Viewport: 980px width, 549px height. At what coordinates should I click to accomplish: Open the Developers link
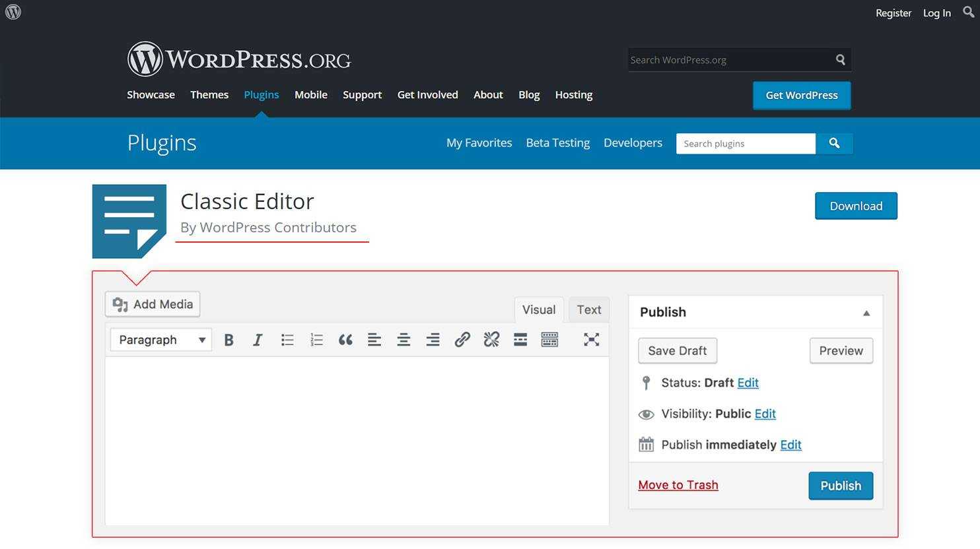coord(633,143)
